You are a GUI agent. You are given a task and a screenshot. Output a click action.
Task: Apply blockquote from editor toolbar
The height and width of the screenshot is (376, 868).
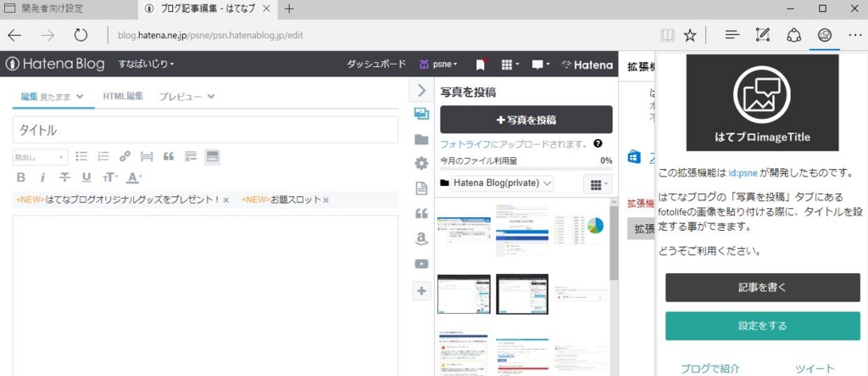169,157
